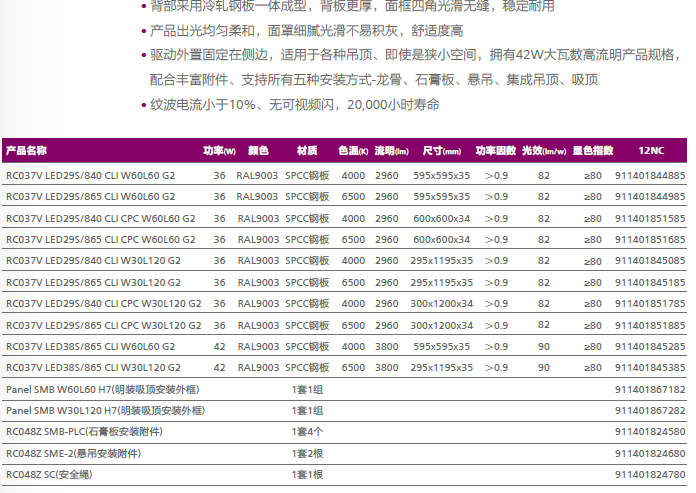Viewport: 696px width, 493px height.
Task: Select the 12NC column header
Action: point(650,151)
